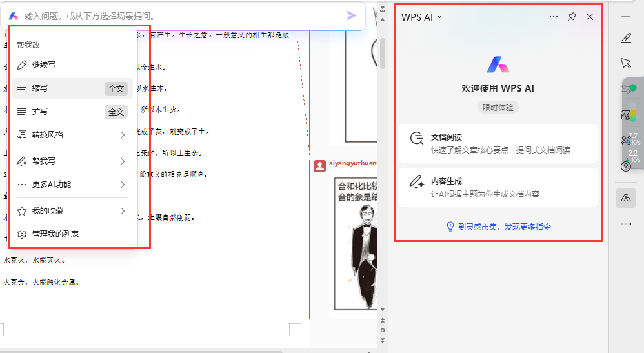Screen dimensions: 644x353
Task: Click the WPS AI logo beside the prompt input
Action: (x=14, y=16)
